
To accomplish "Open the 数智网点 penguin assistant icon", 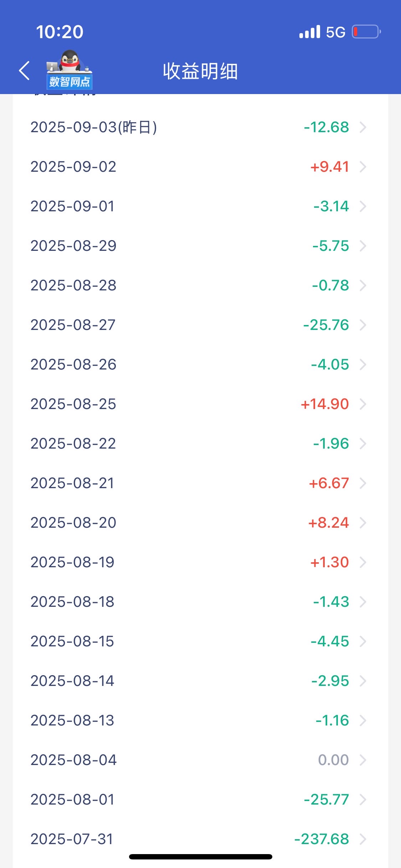I will (x=69, y=69).
